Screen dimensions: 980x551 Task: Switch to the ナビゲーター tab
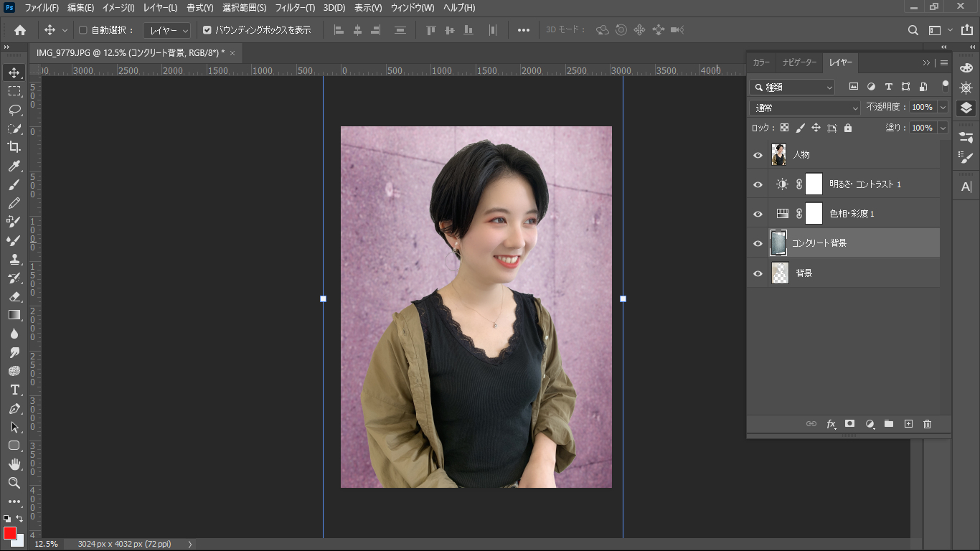click(800, 62)
